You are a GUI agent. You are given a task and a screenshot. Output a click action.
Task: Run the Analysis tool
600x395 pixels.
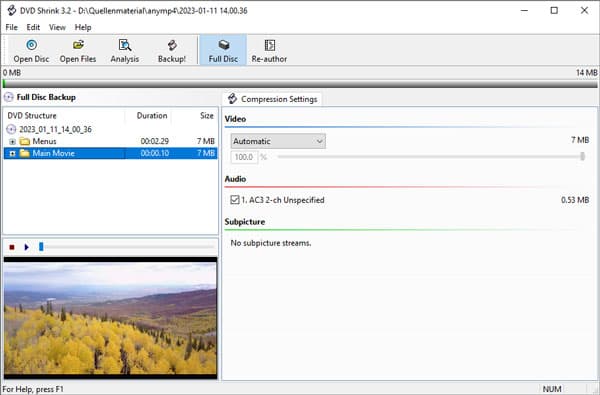[x=125, y=51]
